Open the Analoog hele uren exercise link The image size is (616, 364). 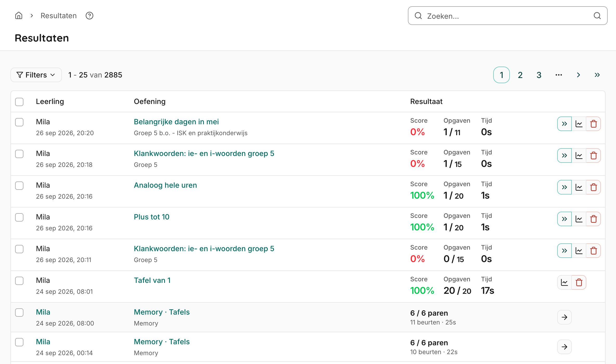[165, 185]
